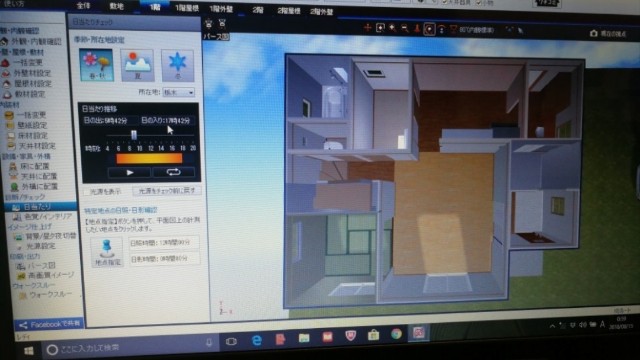Open 敷材設定 in the sidebar
Screen dimensions: 640x360
pyautogui.click(x=24, y=94)
